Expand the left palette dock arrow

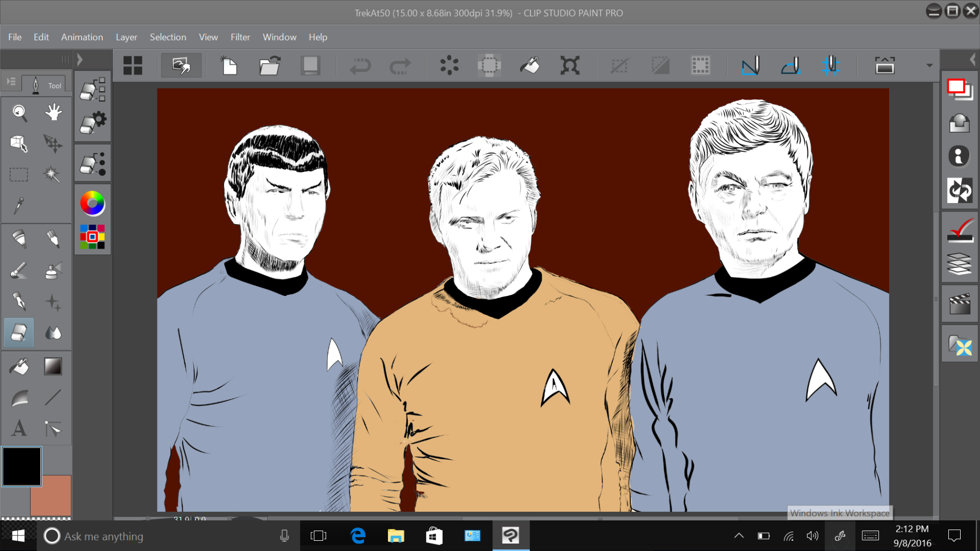tap(80, 60)
